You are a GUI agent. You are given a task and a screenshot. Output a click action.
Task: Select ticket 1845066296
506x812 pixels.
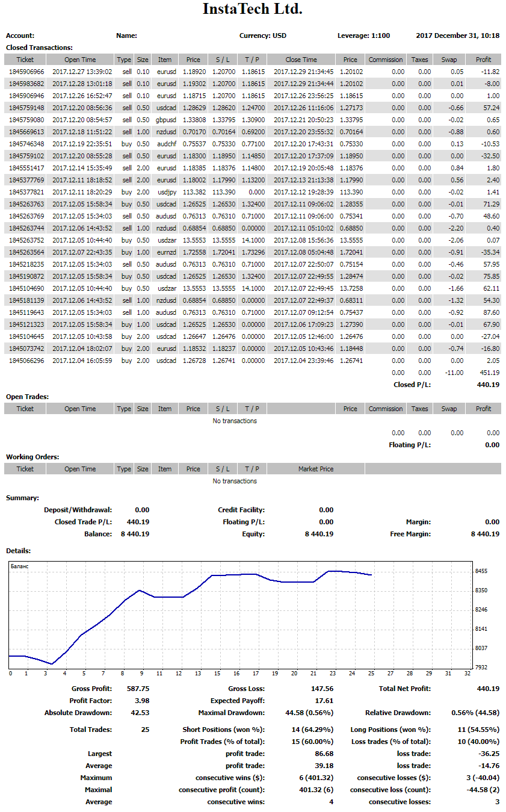pos(26,361)
